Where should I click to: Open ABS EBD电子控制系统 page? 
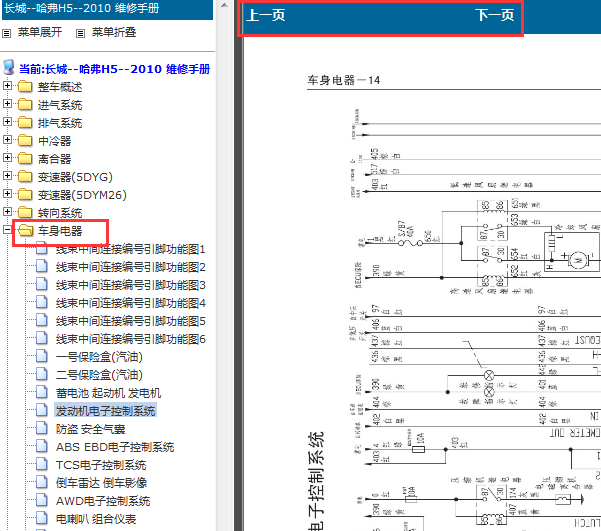115,447
